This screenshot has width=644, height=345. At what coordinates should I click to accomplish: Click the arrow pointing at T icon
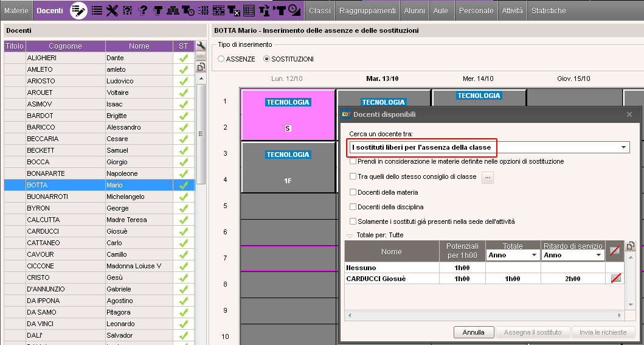pyautogui.click(x=279, y=11)
